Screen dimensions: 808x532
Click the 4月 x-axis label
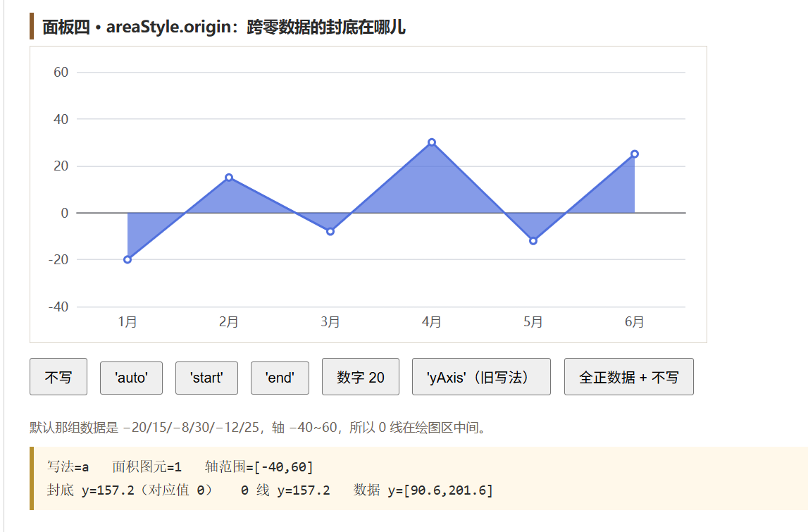click(x=432, y=322)
